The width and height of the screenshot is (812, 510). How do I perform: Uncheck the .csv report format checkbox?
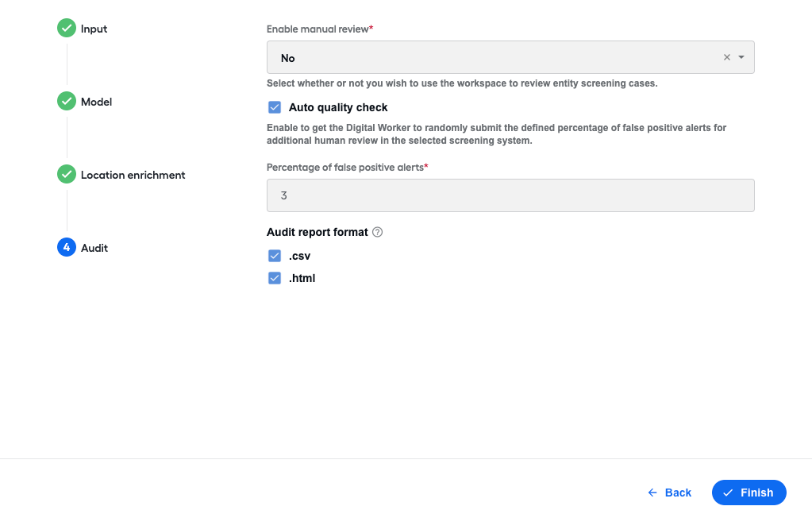click(275, 256)
